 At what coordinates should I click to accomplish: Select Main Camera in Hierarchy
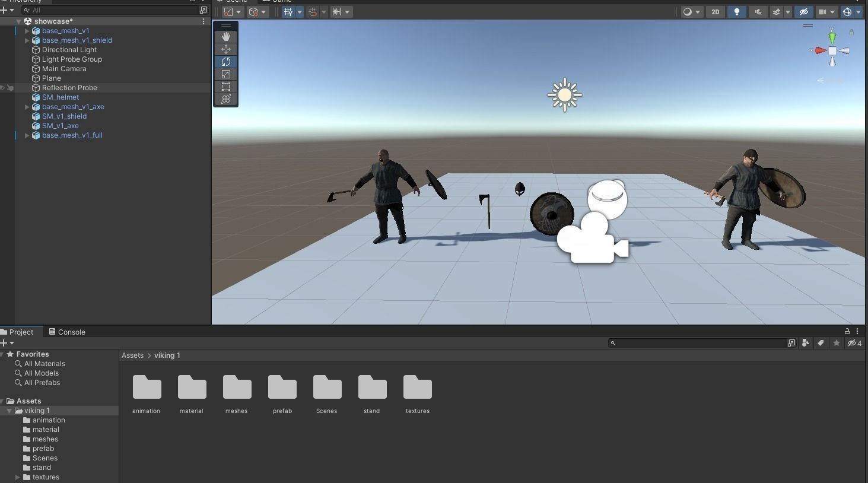[x=64, y=69]
